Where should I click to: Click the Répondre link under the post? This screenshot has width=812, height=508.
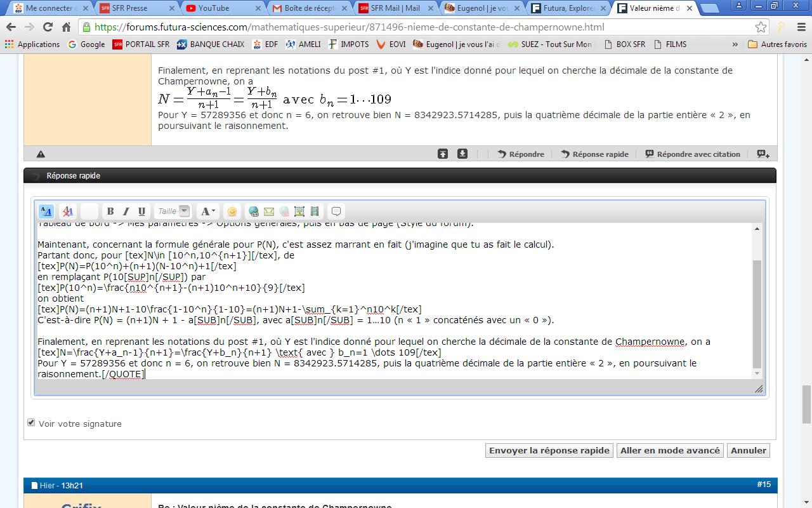click(x=521, y=154)
